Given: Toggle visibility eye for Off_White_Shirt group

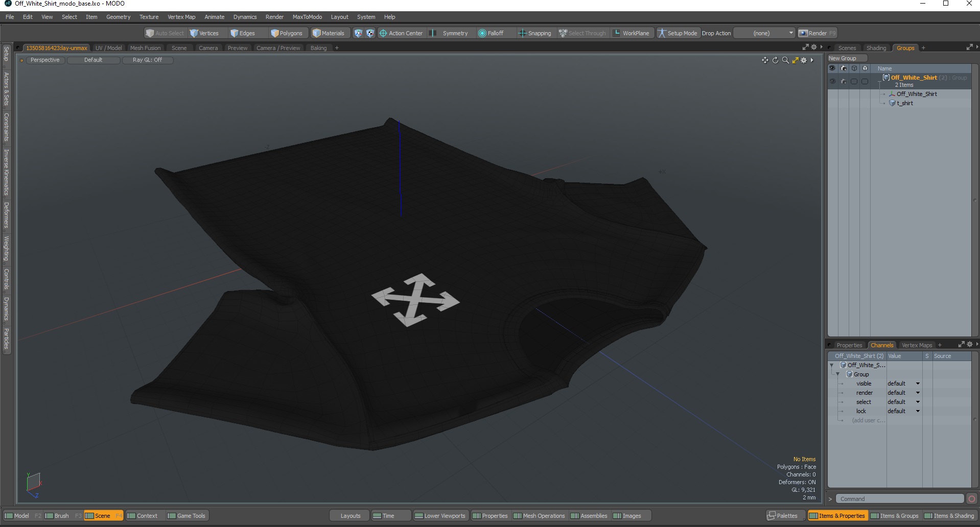Looking at the screenshot, I should (x=832, y=81).
